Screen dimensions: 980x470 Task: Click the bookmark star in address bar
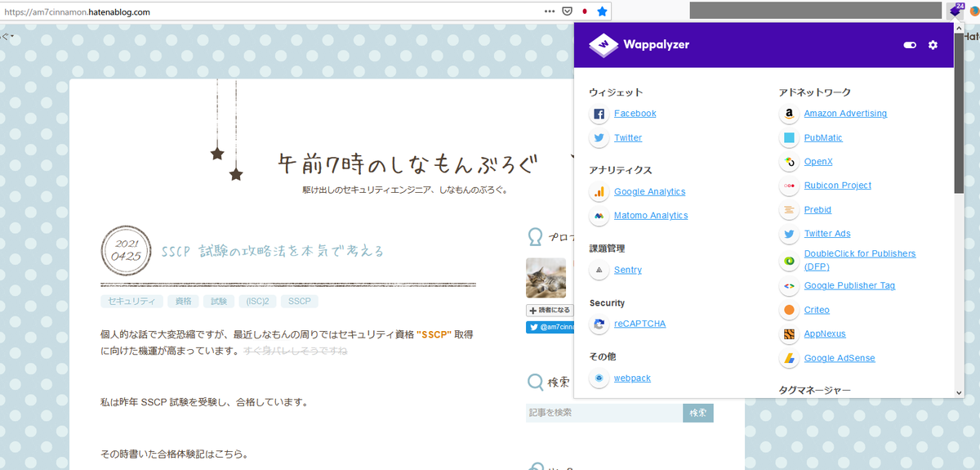tap(602, 11)
